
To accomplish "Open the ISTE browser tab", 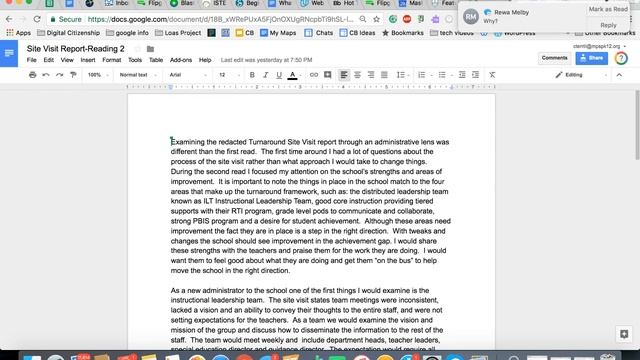I will [215, 3].
